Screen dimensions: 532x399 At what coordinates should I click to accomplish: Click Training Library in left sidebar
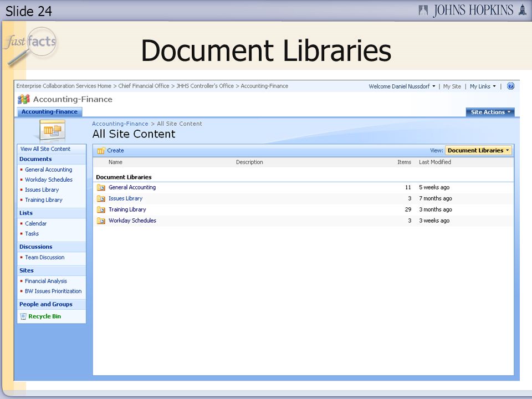43,200
